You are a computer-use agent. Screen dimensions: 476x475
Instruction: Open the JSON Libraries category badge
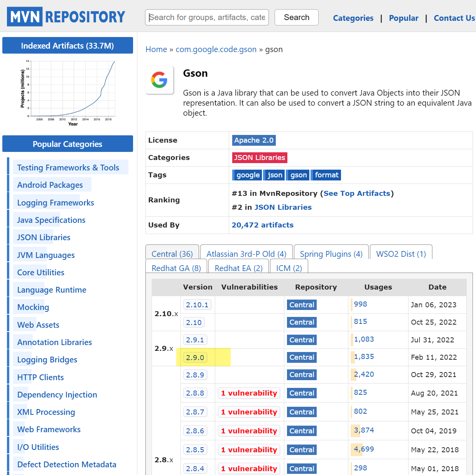260,158
